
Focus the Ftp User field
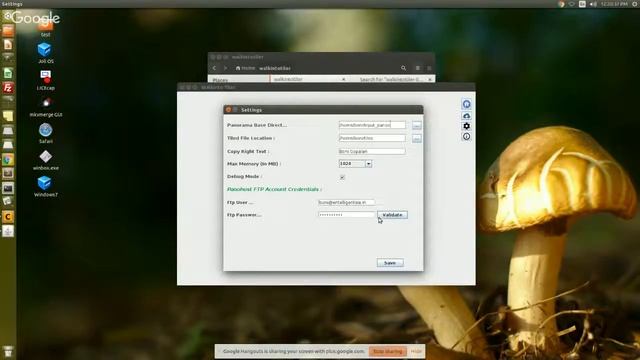(346, 202)
